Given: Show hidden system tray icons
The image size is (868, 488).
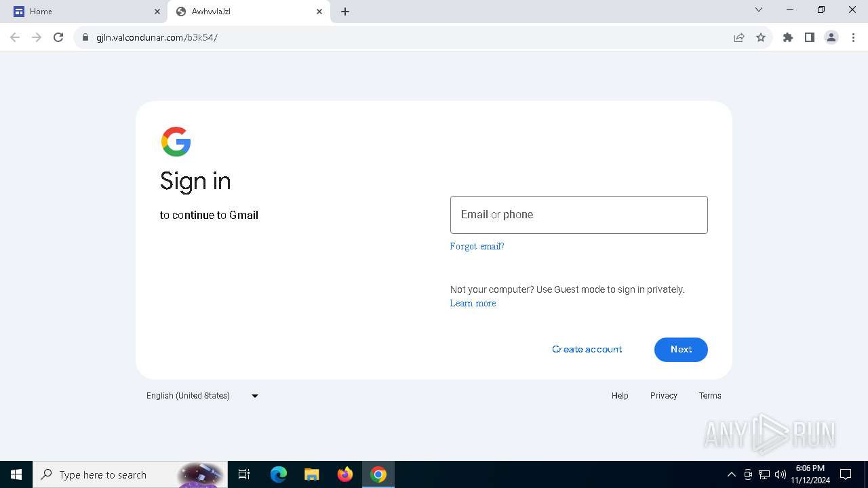Looking at the screenshot, I should [x=731, y=474].
